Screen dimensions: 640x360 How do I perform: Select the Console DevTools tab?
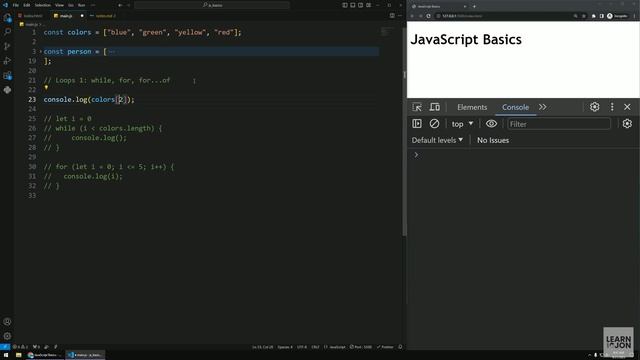(516, 107)
